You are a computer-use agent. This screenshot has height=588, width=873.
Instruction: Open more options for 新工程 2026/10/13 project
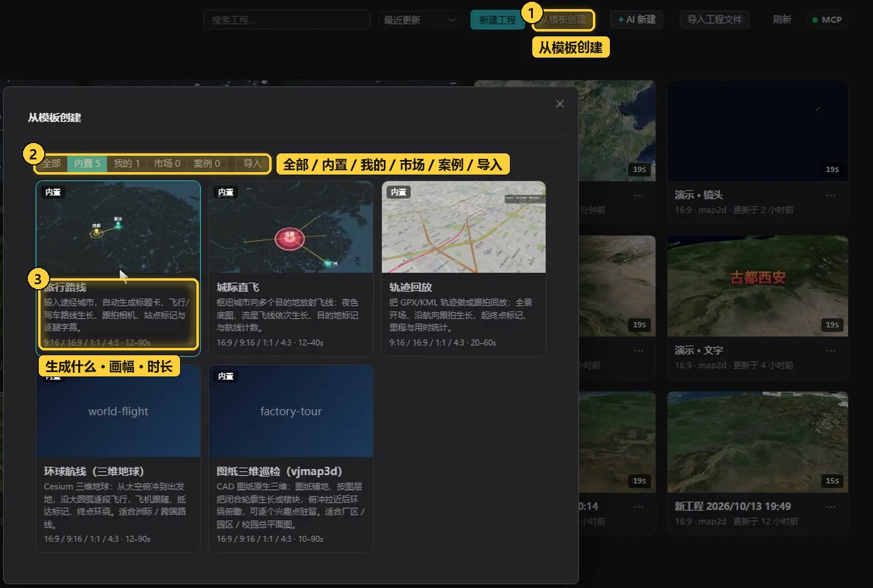point(831,506)
